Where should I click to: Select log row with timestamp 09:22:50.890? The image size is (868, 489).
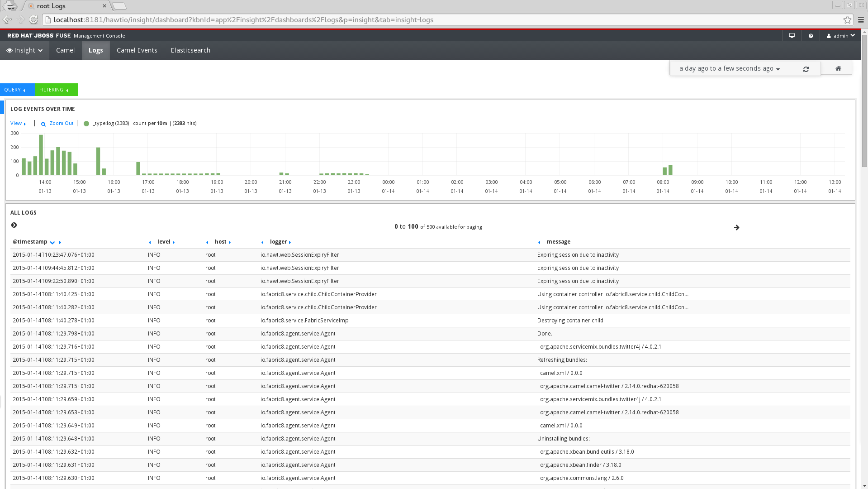(430, 281)
